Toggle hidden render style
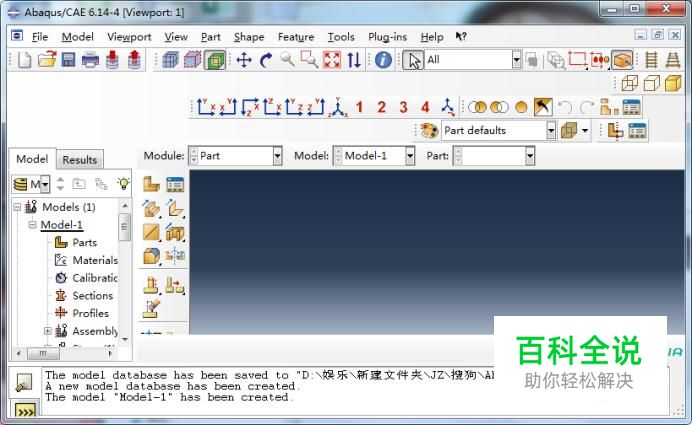The image size is (692, 425). [x=651, y=83]
